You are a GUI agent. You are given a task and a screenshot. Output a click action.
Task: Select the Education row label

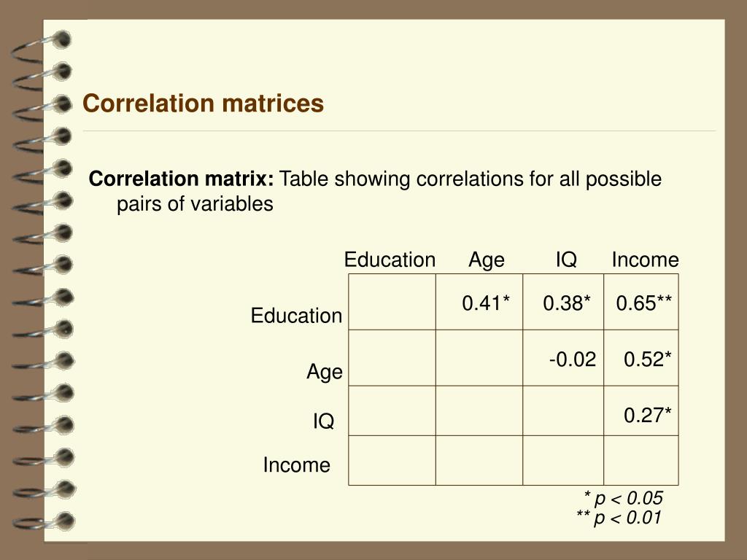click(296, 316)
